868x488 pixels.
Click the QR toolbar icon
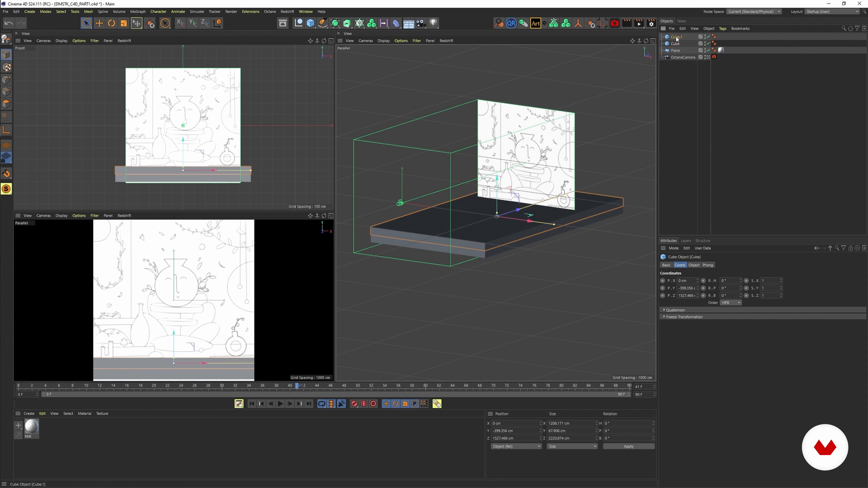tap(511, 23)
